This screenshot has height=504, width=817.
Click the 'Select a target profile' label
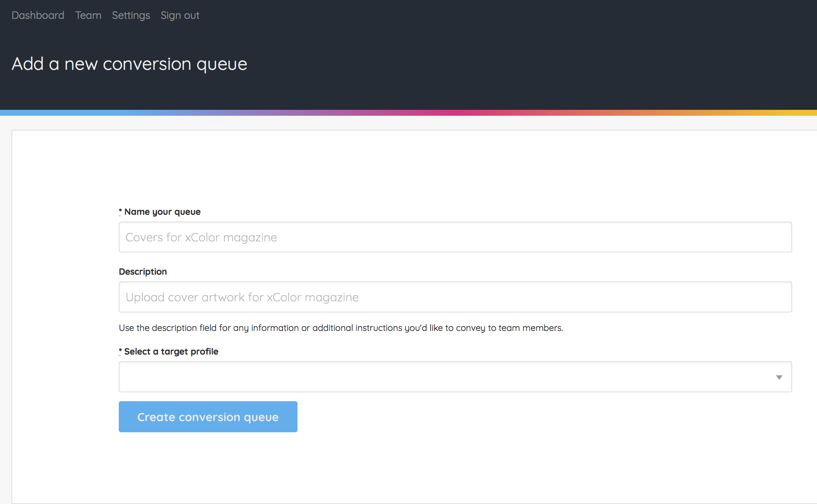click(171, 352)
